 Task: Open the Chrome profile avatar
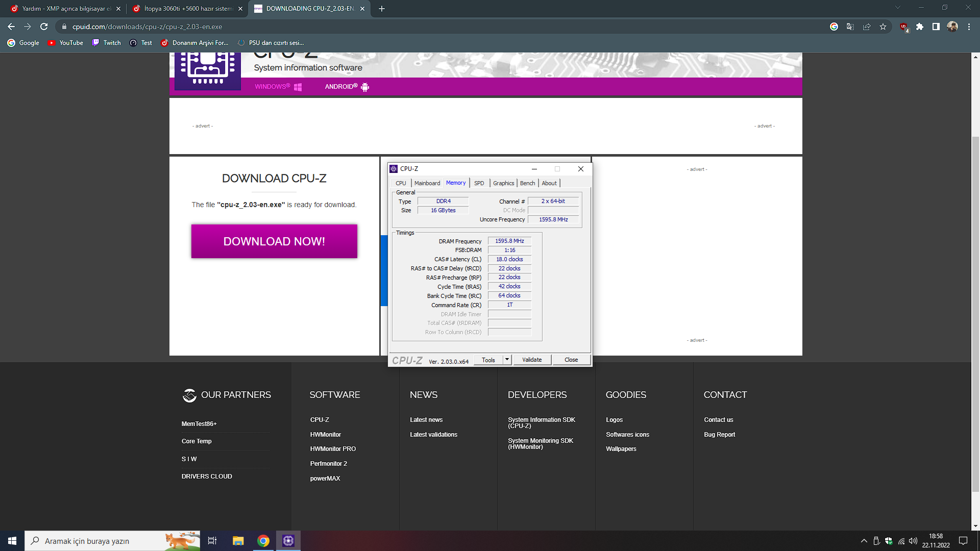952,27
